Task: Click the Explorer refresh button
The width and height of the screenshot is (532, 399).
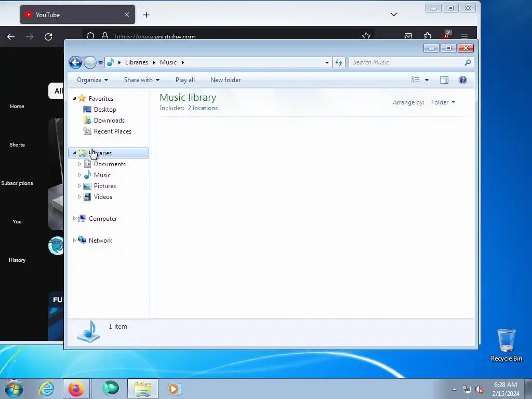Action: click(x=339, y=62)
